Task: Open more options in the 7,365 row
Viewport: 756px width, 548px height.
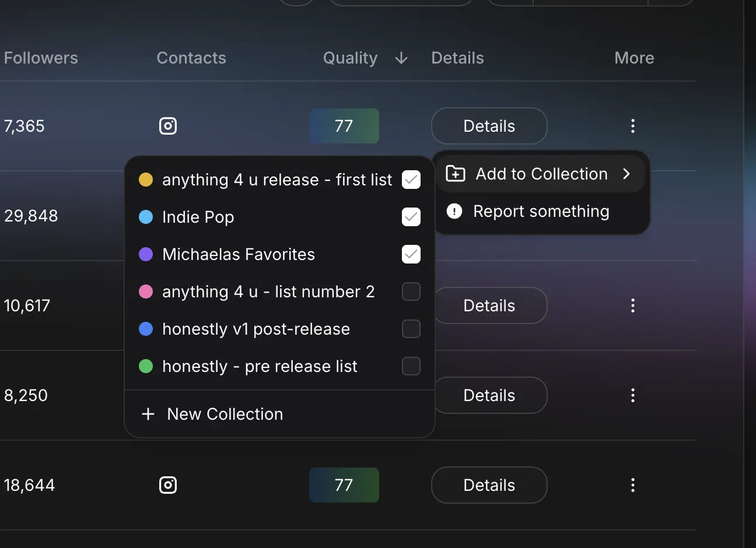Action: point(633,126)
